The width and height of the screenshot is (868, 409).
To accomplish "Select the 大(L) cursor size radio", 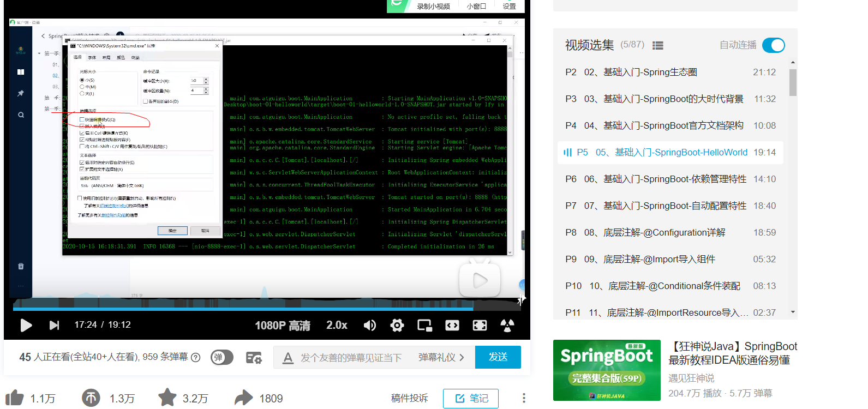I will tap(82, 93).
